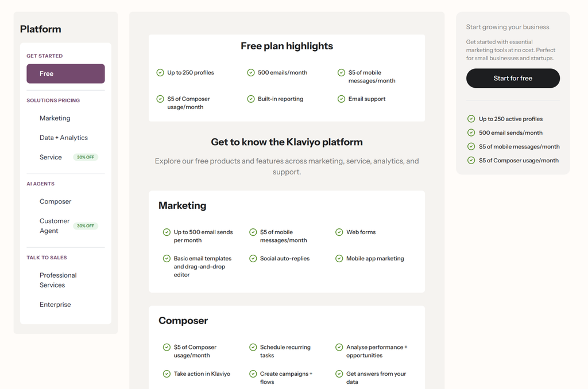Click check icon next to Up to 250 profiles
The height and width of the screenshot is (389, 588).
click(160, 72)
